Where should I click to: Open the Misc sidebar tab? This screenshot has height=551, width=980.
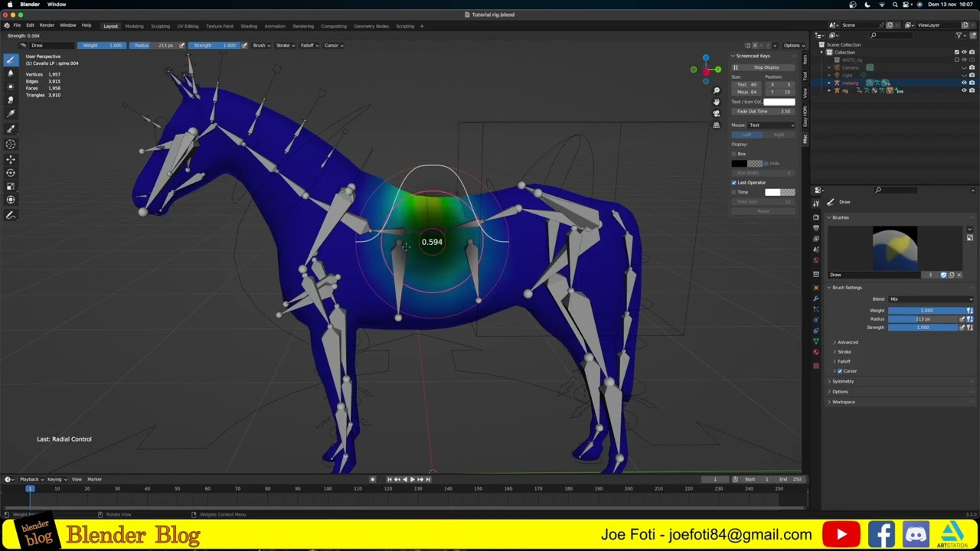coord(805,139)
